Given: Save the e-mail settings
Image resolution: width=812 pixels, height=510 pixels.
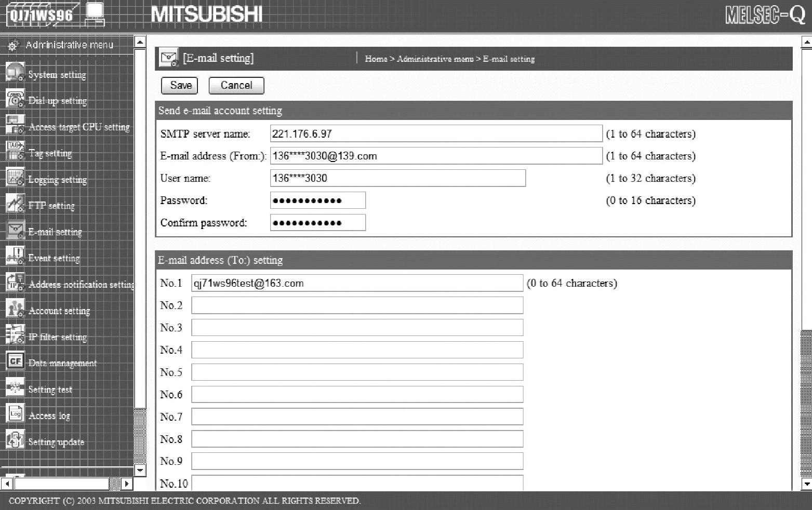Looking at the screenshot, I should click(x=180, y=86).
